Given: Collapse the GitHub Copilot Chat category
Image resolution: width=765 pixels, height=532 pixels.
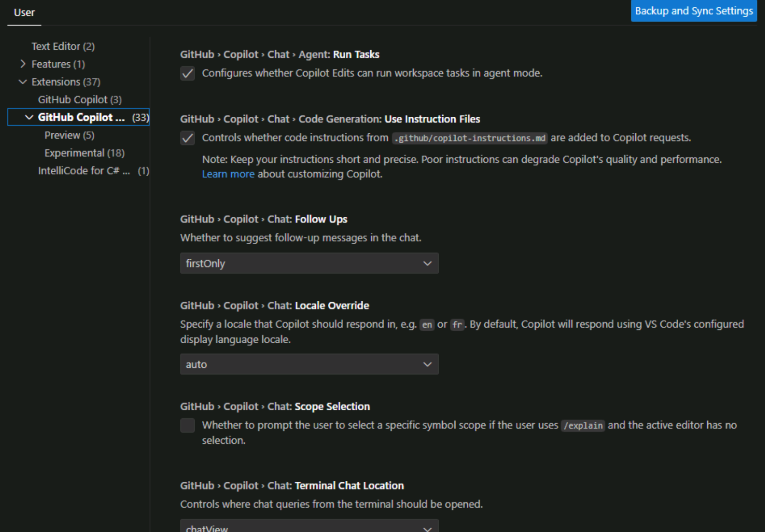Looking at the screenshot, I should pos(28,117).
